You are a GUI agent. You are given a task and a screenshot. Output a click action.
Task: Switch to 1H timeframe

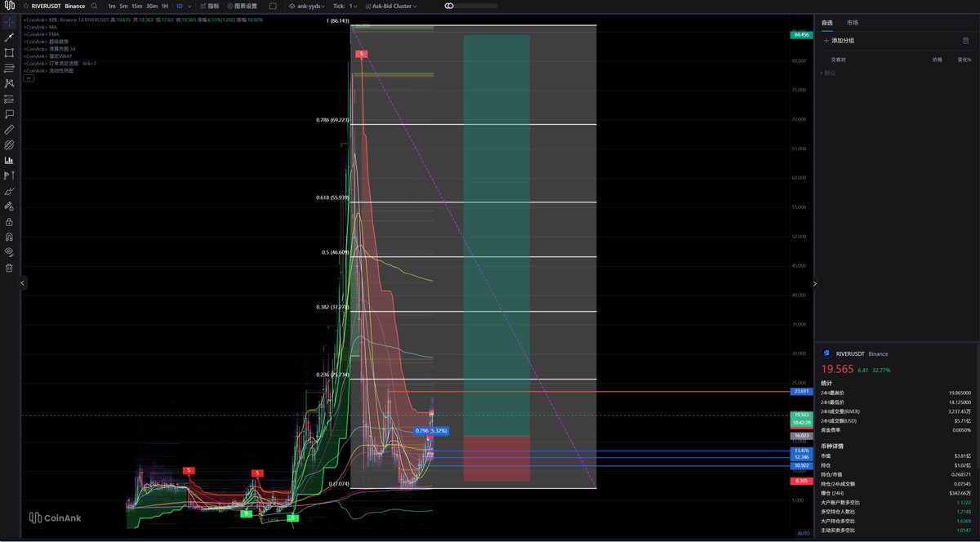click(165, 6)
